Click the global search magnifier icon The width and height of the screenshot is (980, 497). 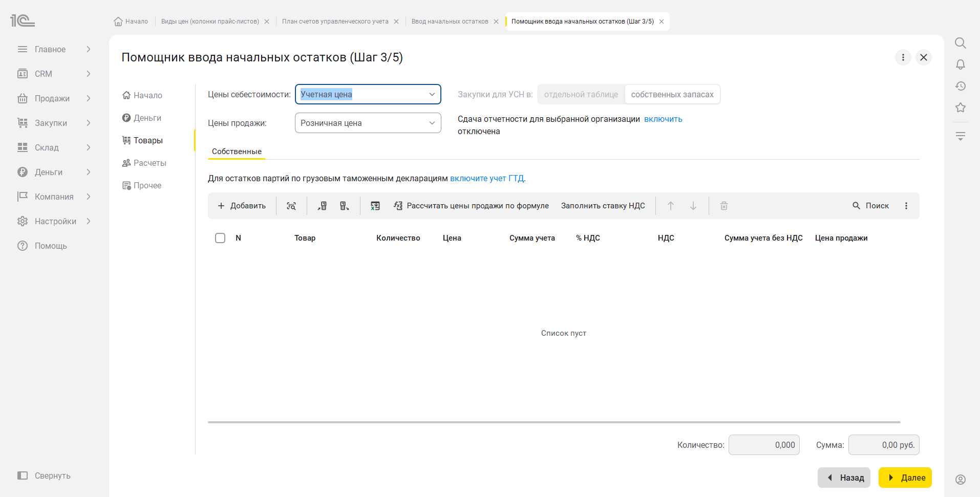(x=961, y=43)
